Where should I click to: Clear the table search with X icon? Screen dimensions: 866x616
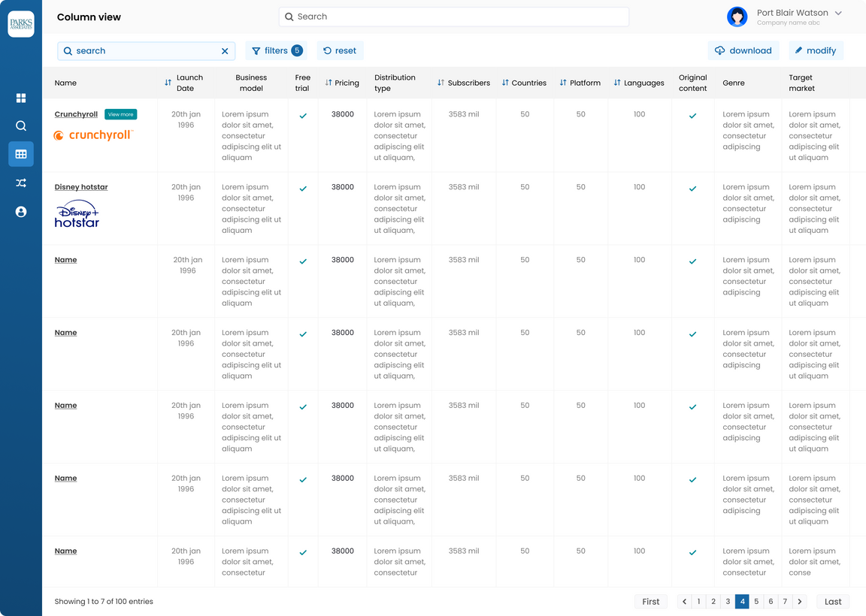click(225, 51)
